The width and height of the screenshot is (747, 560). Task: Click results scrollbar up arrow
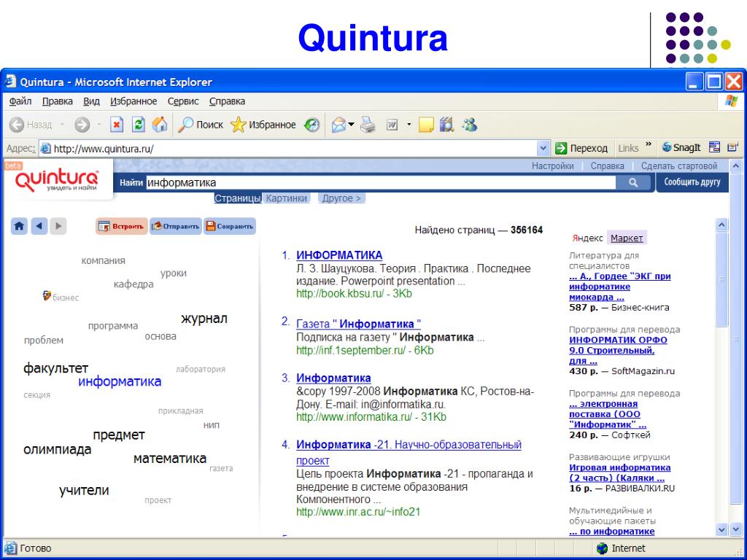[721, 225]
